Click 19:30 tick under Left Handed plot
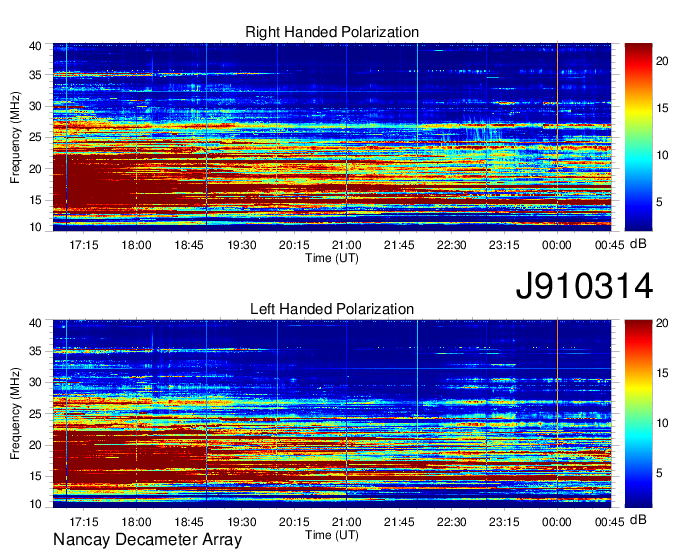The width and height of the screenshot is (680, 552). point(242,522)
